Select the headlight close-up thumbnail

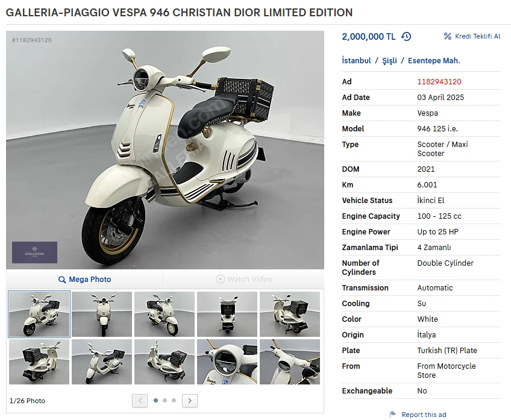(x=227, y=362)
